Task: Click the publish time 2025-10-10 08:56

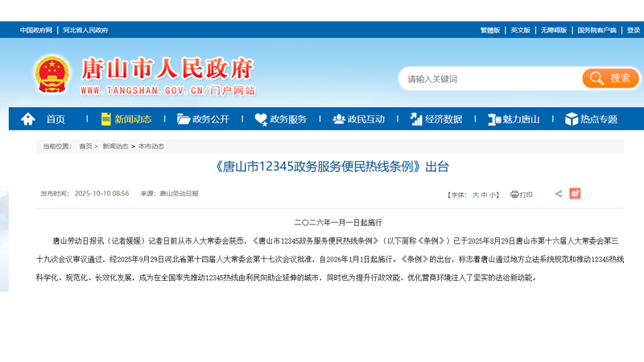Action: click(x=101, y=193)
